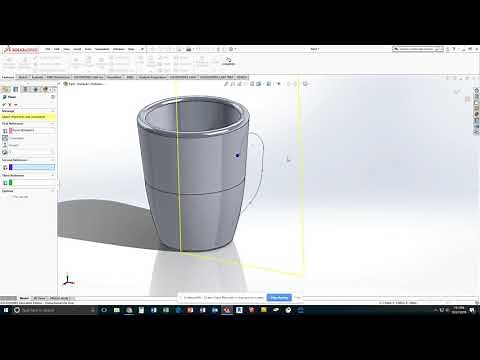480x360 pixels.
Task: Open View Settings monitor icon
Action: [305, 84]
